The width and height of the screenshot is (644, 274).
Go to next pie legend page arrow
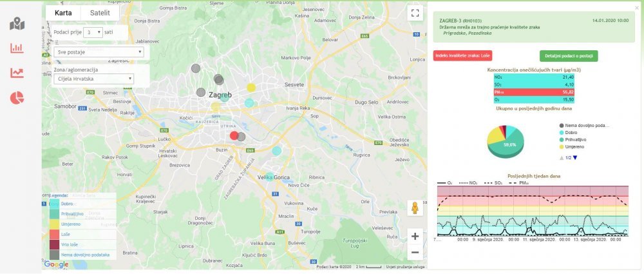[575, 157]
